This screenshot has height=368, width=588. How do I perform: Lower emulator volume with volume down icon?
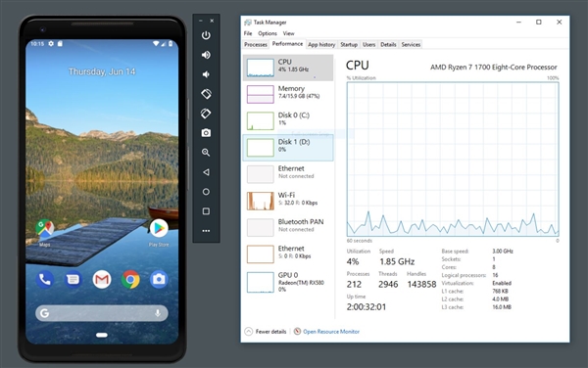(x=206, y=74)
